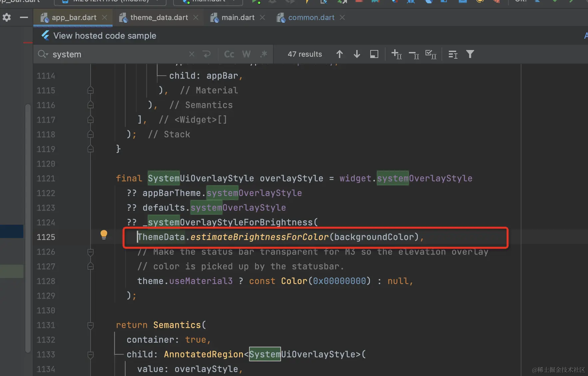Switch to the common.dart tab
This screenshot has width=588, height=376.
click(311, 18)
